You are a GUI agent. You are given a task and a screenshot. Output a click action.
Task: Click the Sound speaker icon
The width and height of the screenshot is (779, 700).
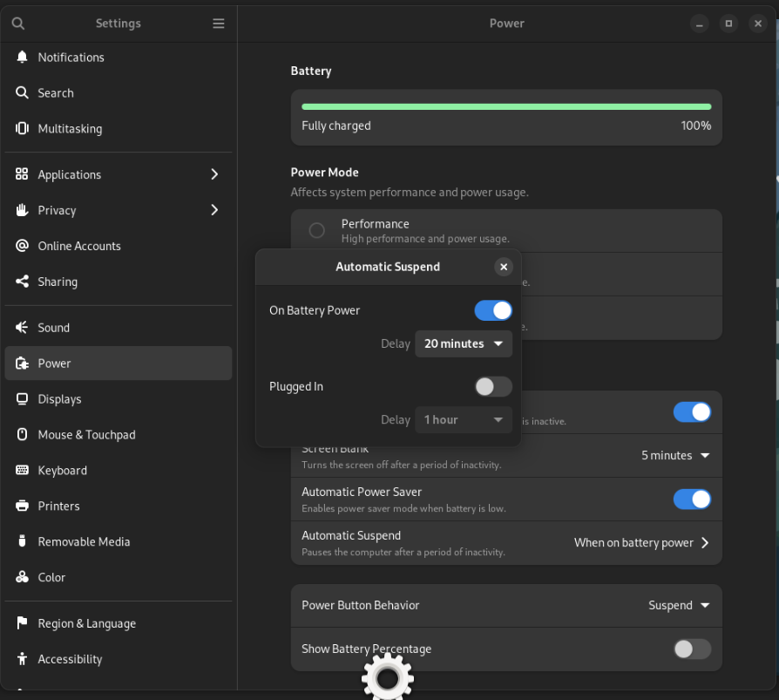click(22, 327)
